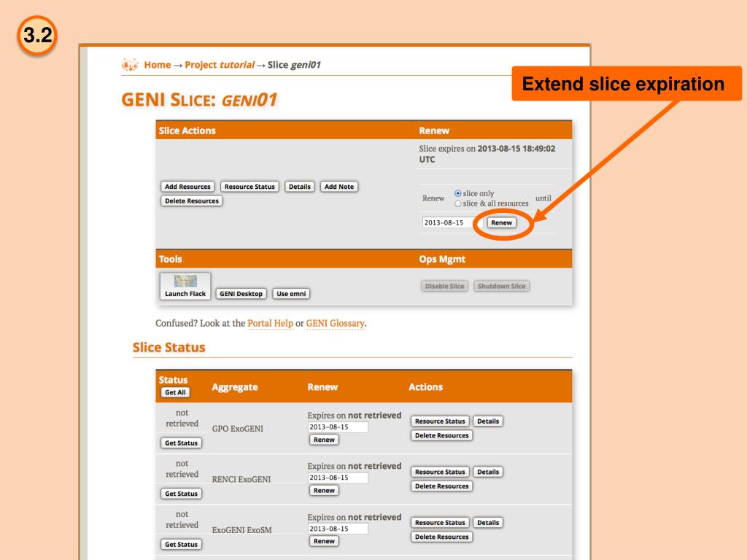
Task: Open the GENI Desktop tool
Action: point(241,294)
